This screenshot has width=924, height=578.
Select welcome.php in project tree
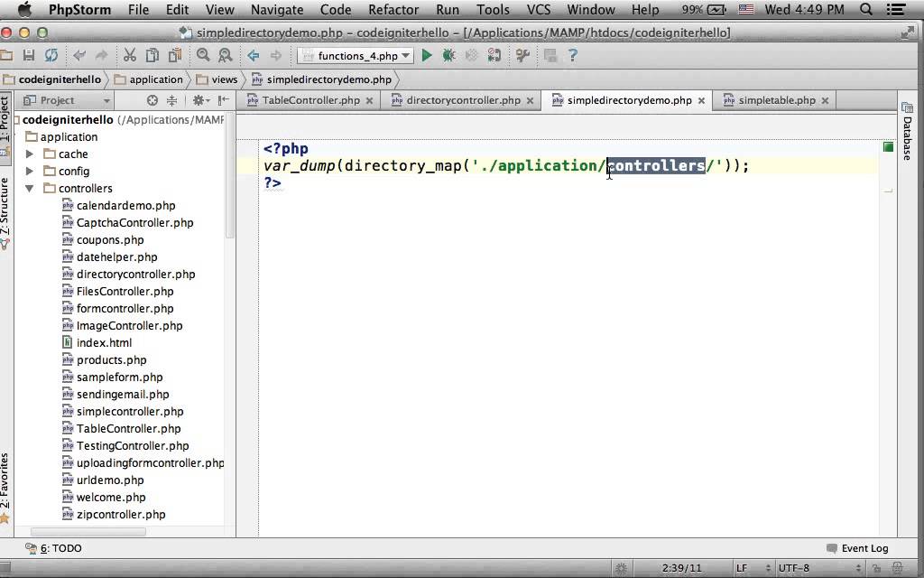[111, 498]
